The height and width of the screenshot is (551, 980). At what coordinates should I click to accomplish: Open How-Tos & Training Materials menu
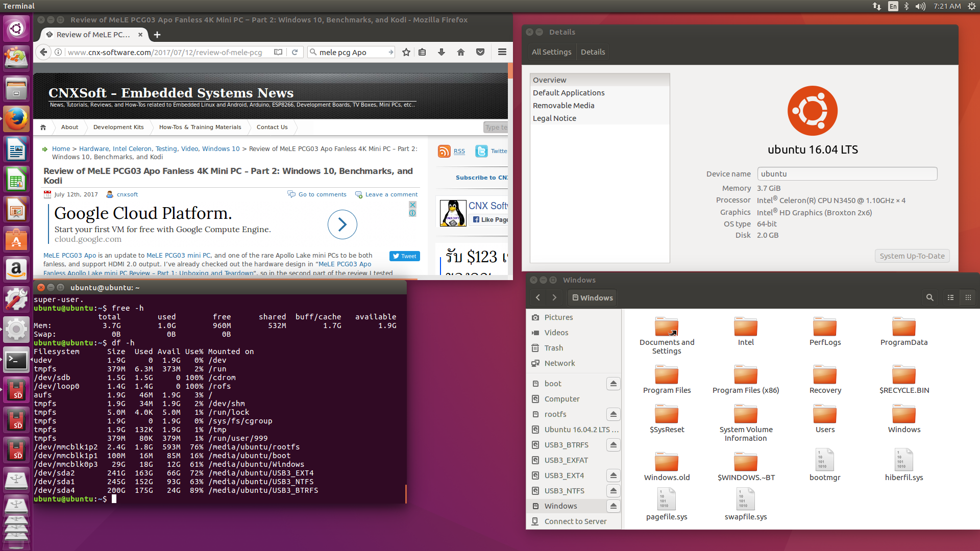click(200, 127)
